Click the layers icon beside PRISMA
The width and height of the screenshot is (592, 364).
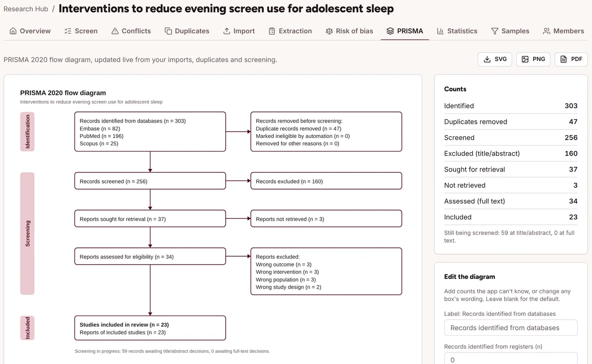390,31
